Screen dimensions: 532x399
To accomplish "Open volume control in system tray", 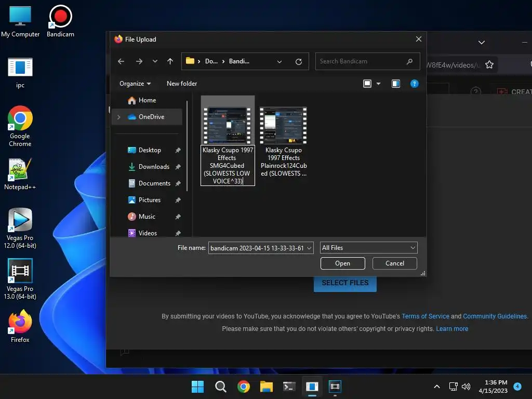I will pos(466,387).
